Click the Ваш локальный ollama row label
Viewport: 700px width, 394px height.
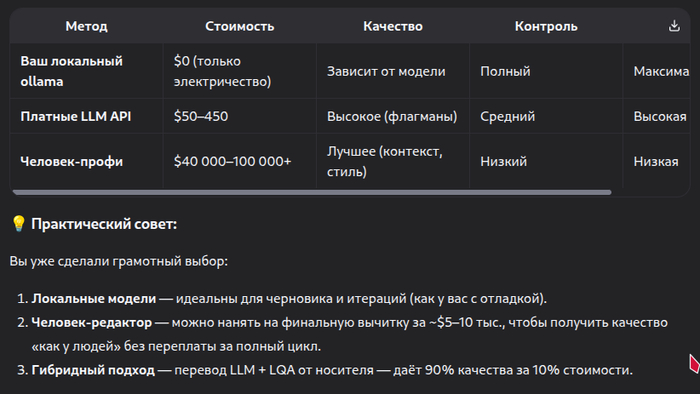pos(71,71)
